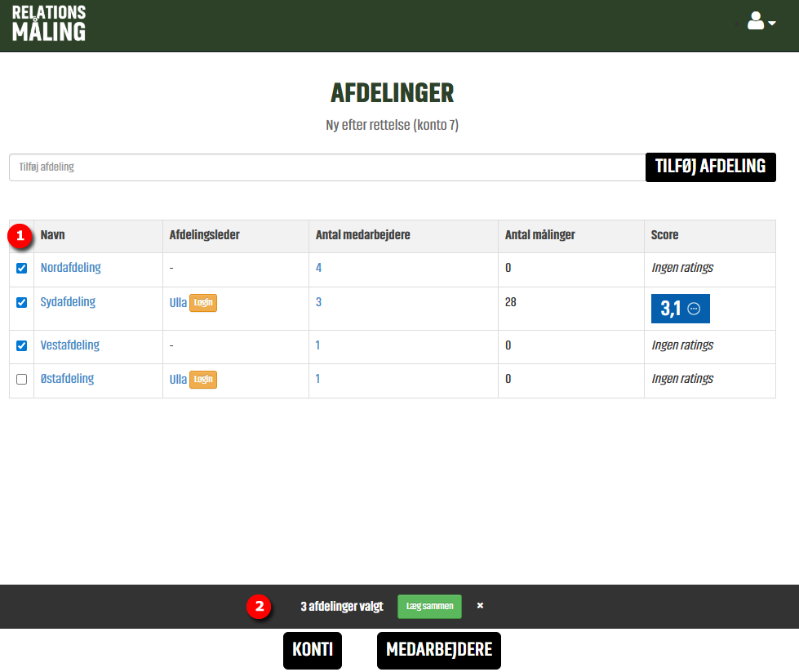Open Sydafdeling's employee count link

tap(318, 302)
